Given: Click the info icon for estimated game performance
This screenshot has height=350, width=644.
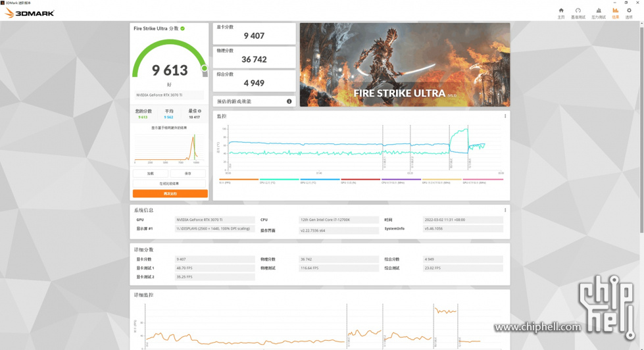Looking at the screenshot, I should click(x=289, y=101).
